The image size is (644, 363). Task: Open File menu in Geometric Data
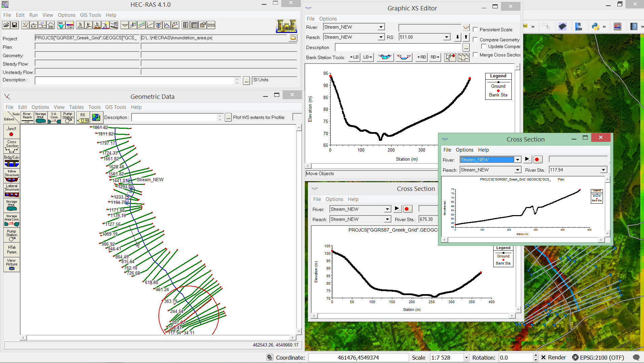(9, 107)
